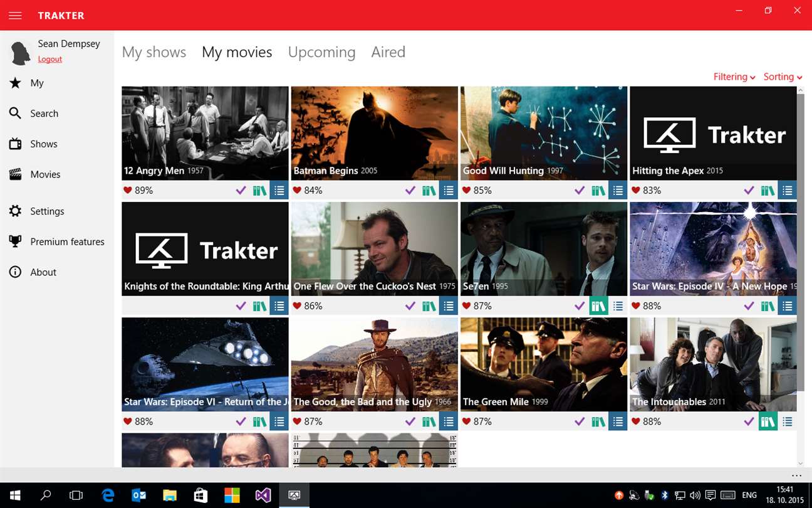Click the highlighted collection icon for Se7en

598,306
